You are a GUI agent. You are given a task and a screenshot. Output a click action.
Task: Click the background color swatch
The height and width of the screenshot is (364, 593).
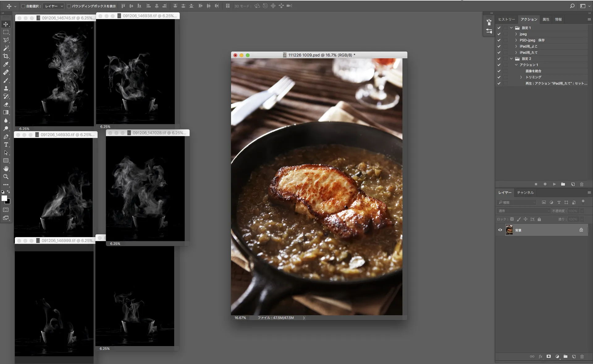pyautogui.click(x=8, y=202)
